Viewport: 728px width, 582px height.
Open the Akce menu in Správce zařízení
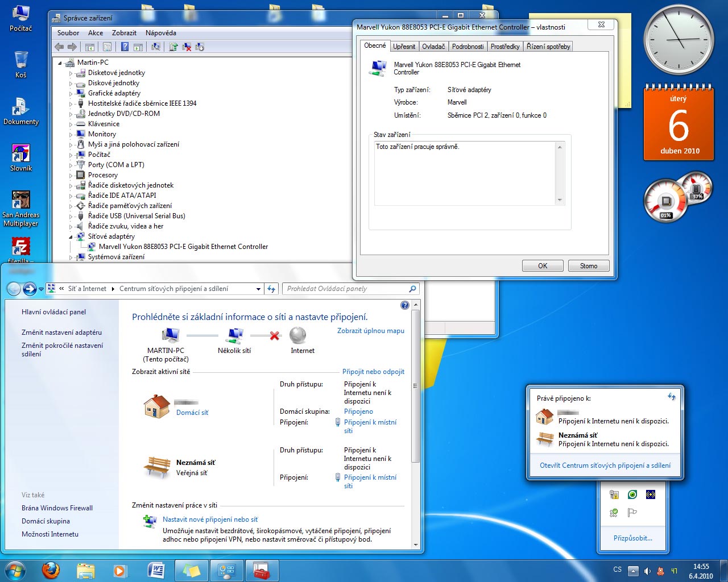click(x=96, y=33)
